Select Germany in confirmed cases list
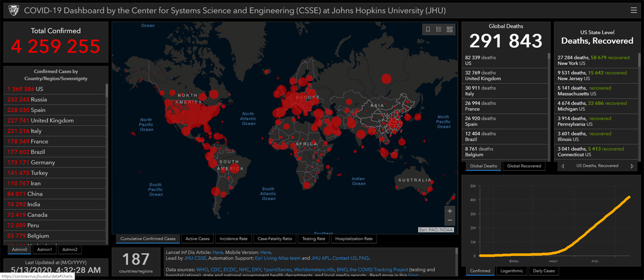 (55, 163)
